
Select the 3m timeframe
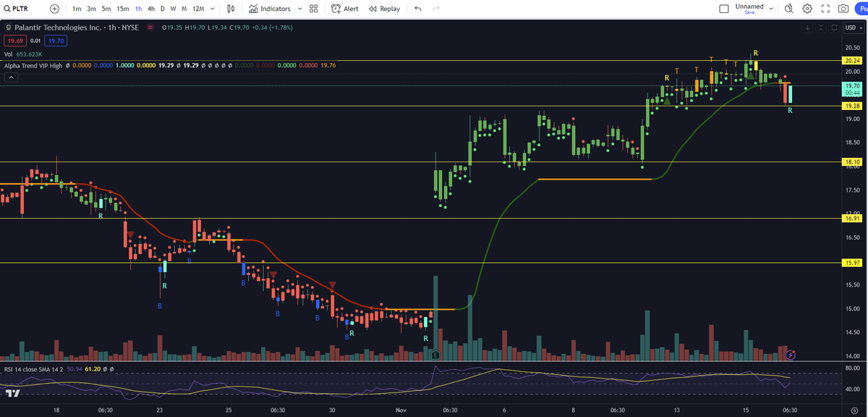click(x=91, y=9)
